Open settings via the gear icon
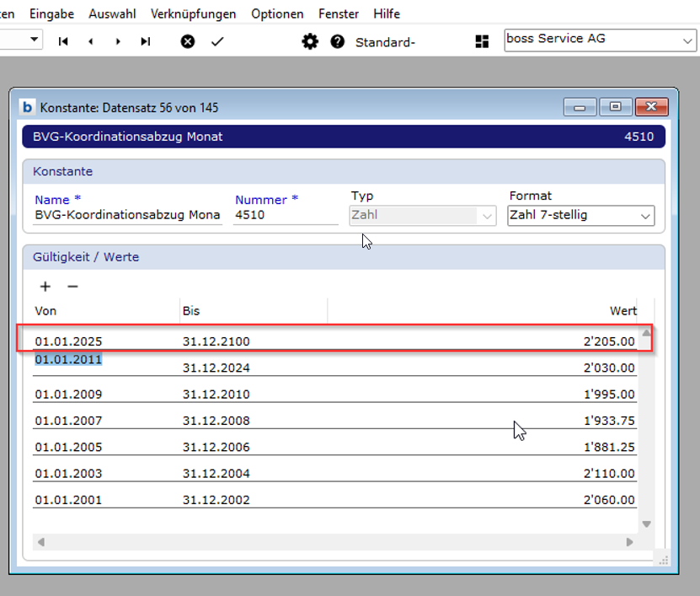 [x=310, y=41]
